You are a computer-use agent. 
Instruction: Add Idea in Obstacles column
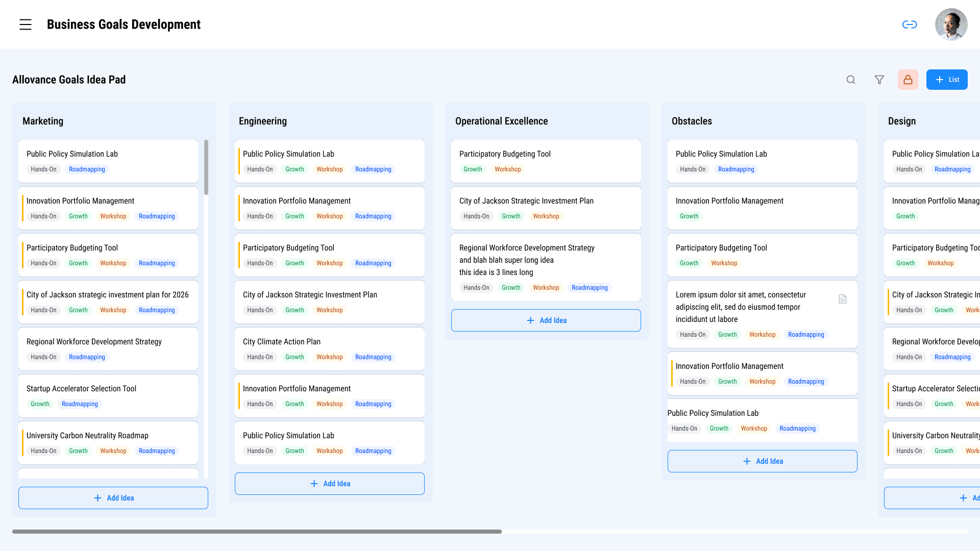coord(762,461)
